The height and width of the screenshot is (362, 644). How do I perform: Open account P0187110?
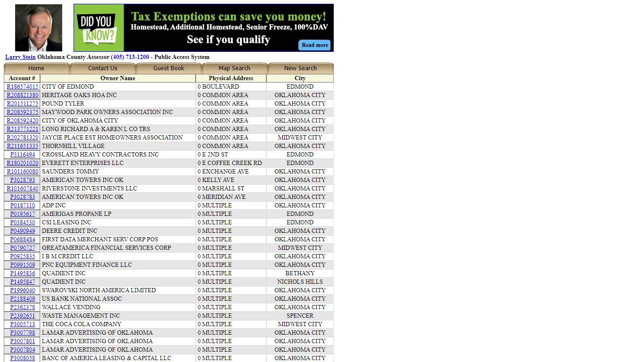pyautogui.click(x=23, y=206)
